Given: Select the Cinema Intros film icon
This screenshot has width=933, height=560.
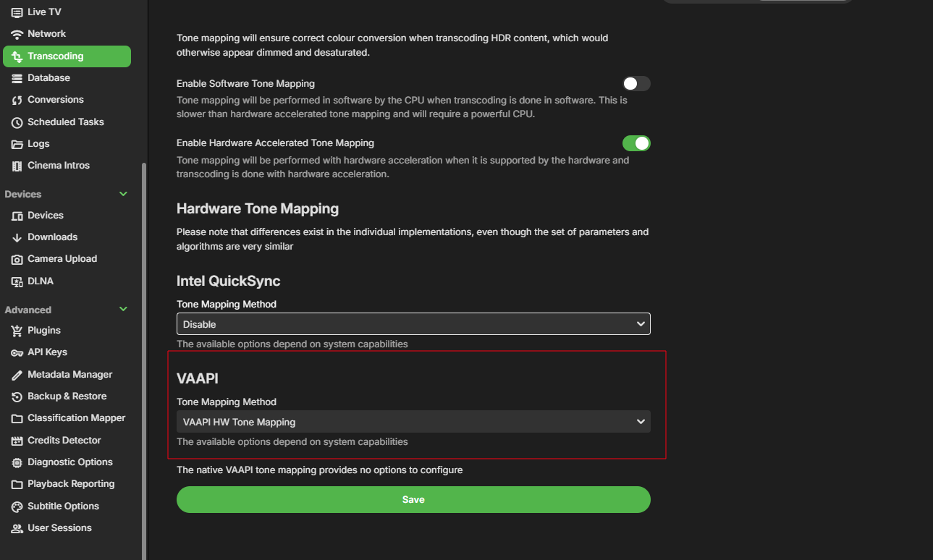Looking at the screenshot, I should pos(17,166).
